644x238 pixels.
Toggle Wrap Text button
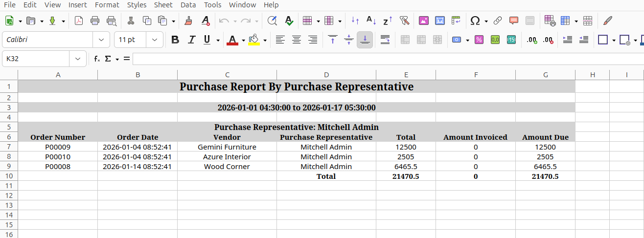385,40
